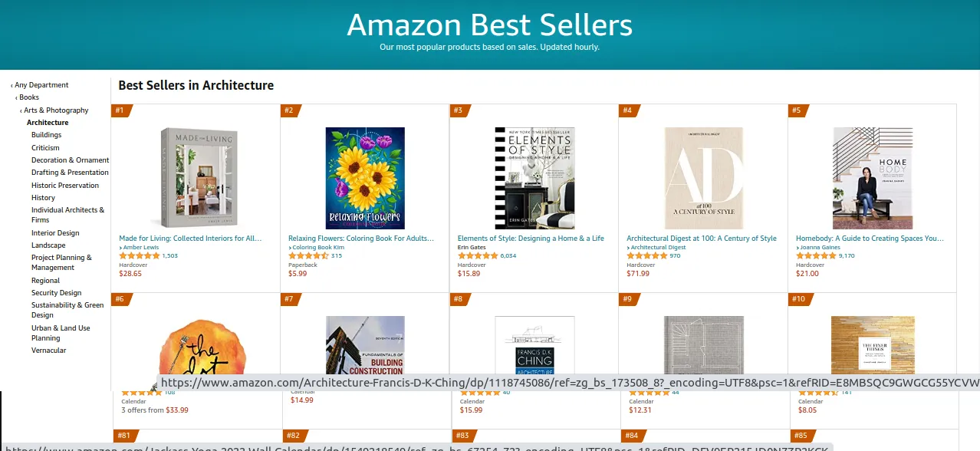Click the AD at 100 book cover
980x451 pixels.
(x=703, y=178)
